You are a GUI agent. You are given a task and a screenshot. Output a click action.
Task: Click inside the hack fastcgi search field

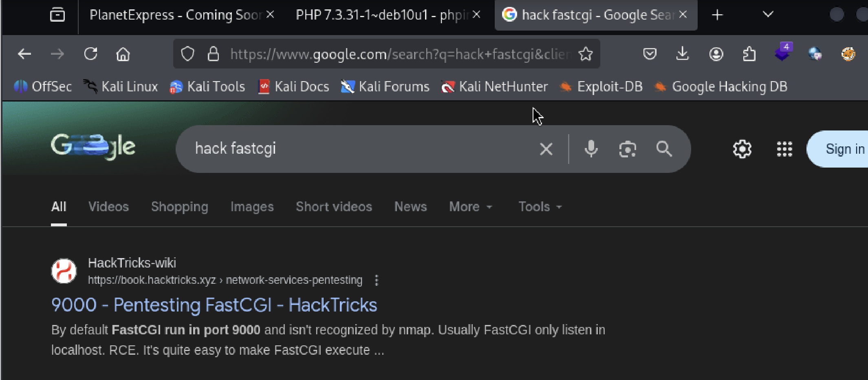[x=359, y=149]
